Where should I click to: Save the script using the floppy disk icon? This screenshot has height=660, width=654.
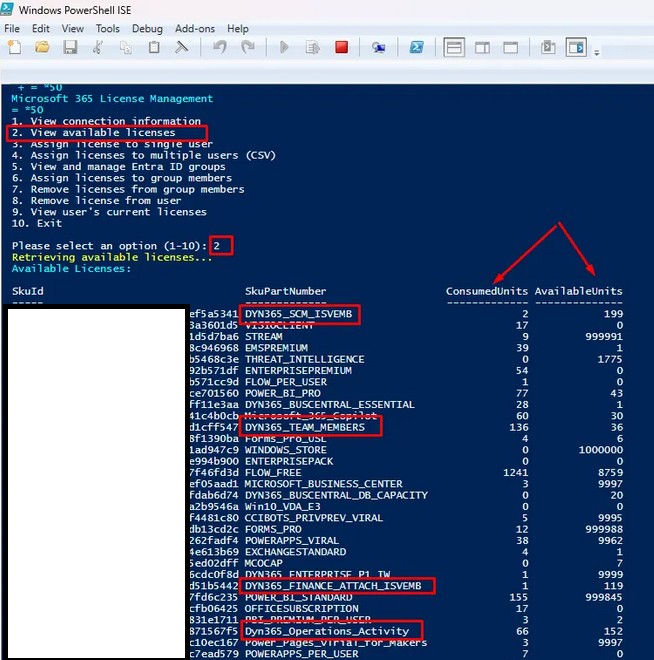tap(72, 47)
